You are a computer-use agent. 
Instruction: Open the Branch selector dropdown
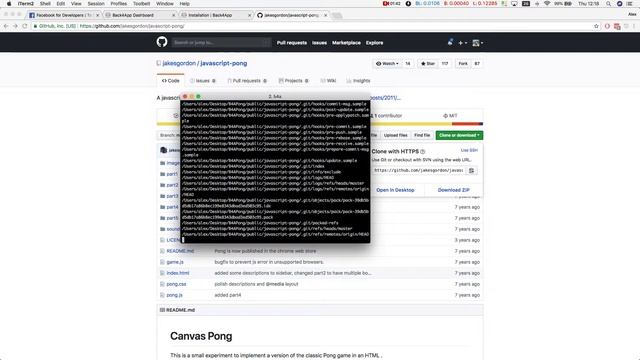169,135
